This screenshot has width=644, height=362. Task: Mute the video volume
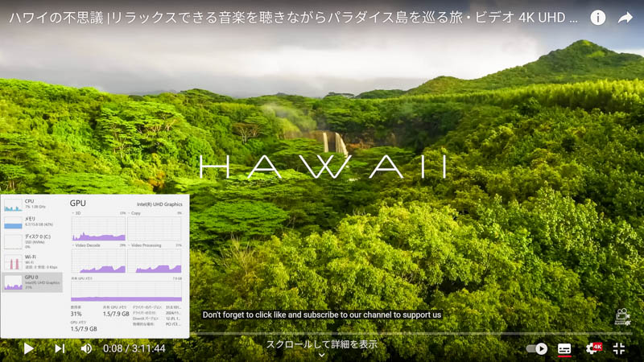[86, 348]
